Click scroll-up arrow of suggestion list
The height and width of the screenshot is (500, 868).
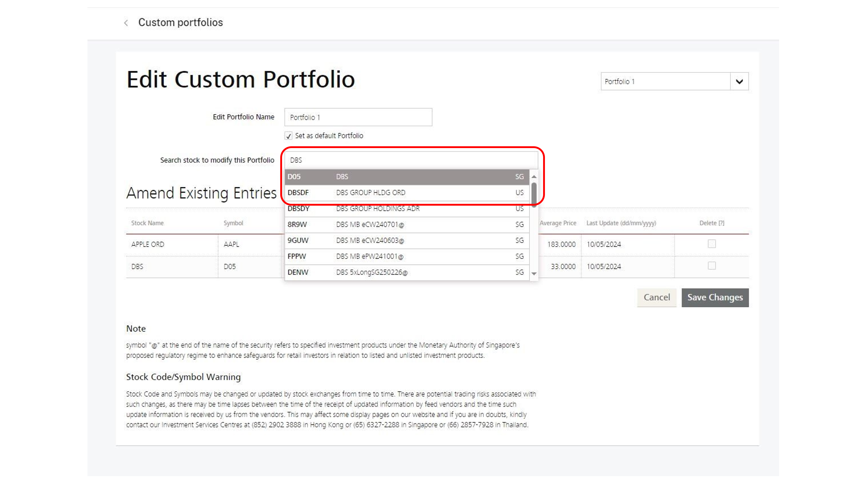[534, 177]
